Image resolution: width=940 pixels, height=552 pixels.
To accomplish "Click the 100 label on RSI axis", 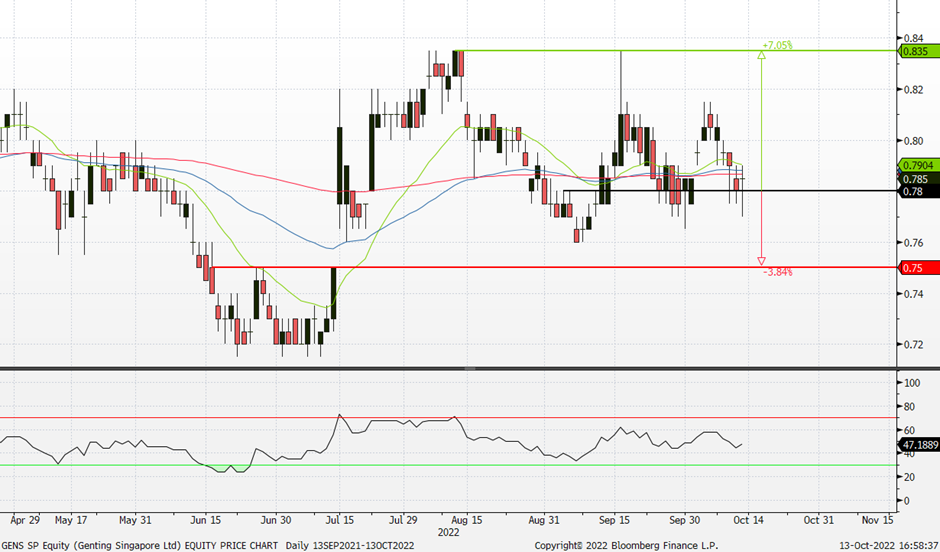I will click(910, 383).
